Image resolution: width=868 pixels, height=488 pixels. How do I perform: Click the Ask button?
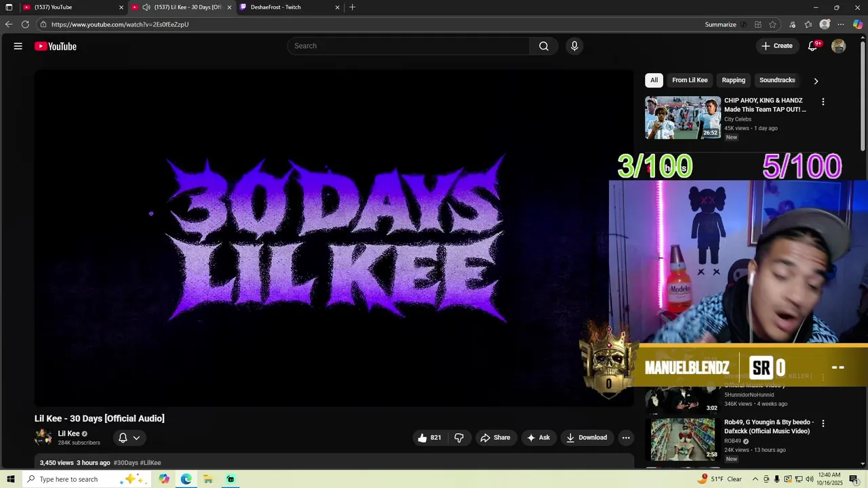pyautogui.click(x=538, y=438)
